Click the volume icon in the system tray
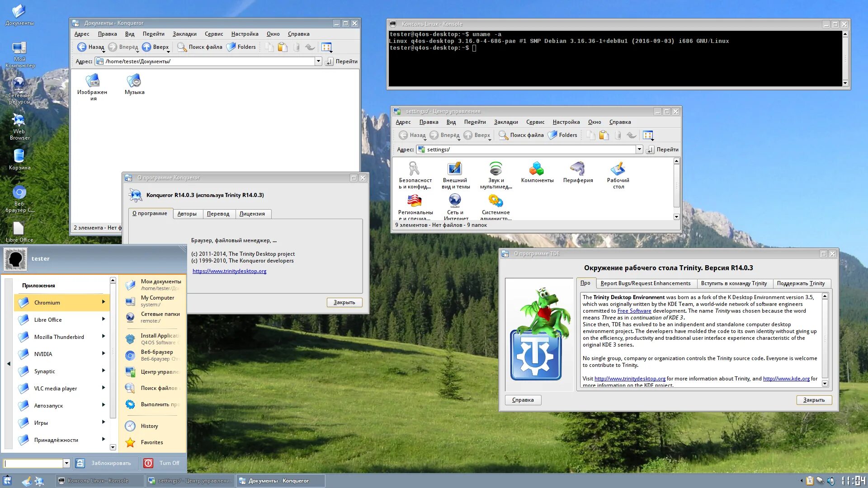The image size is (868, 488). click(x=830, y=481)
